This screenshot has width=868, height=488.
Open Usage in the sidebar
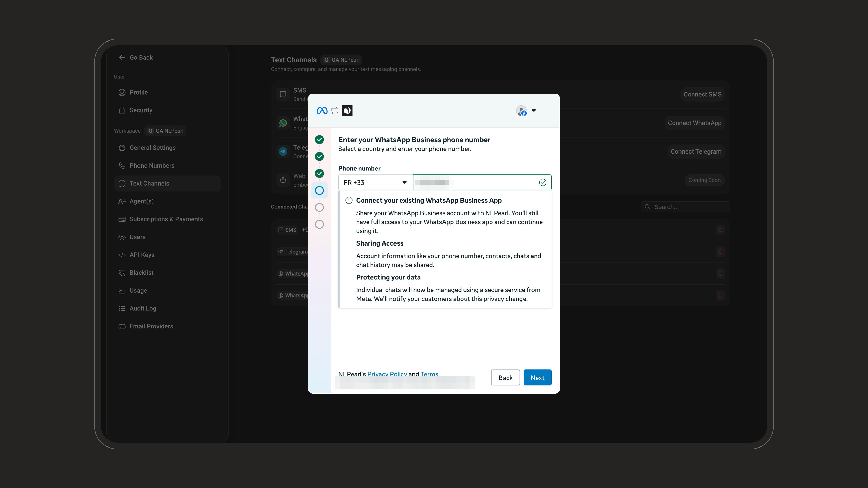(167, 290)
